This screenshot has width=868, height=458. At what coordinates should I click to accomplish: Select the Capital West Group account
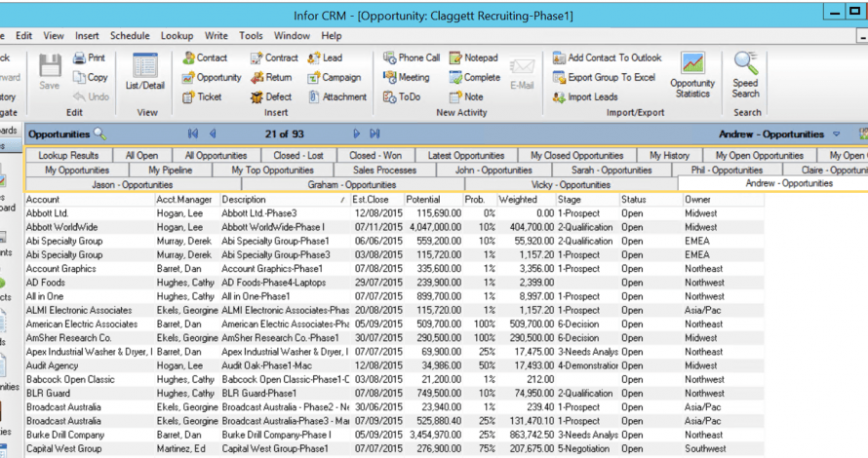(x=63, y=448)
